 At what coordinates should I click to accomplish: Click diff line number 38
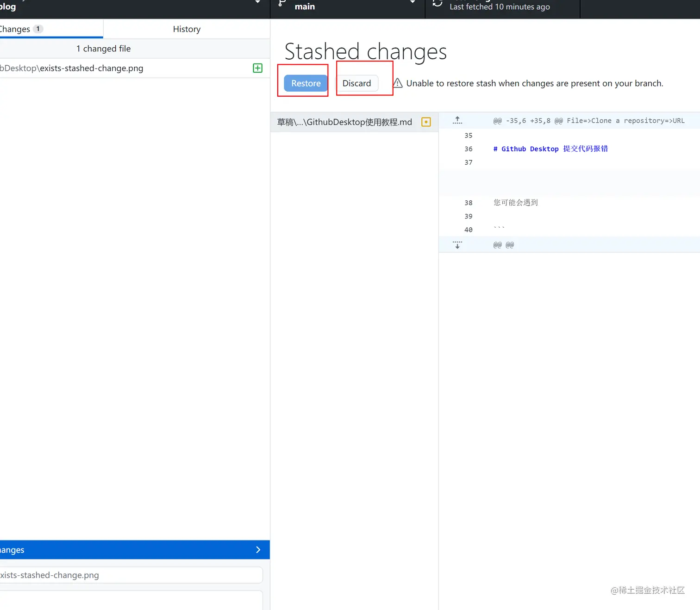click(469, 203)
